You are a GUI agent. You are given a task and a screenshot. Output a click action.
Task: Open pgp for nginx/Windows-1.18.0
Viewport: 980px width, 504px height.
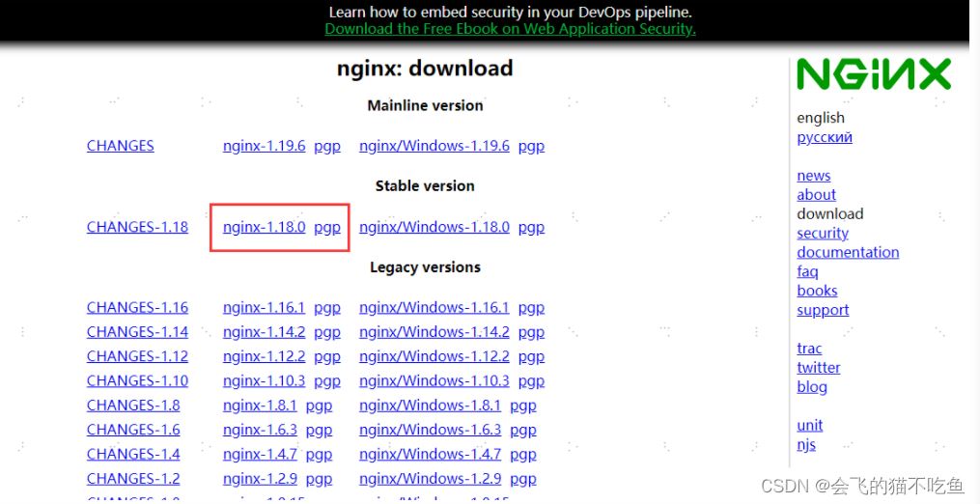click(531, 228)
